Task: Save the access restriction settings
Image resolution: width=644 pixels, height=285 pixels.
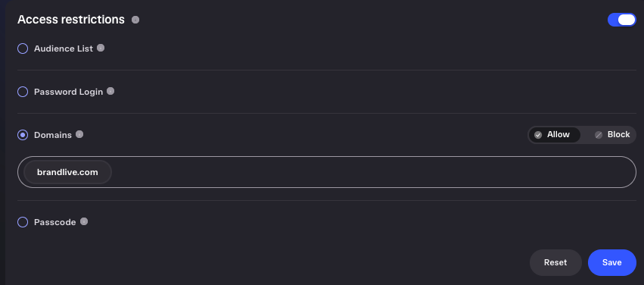Action: click(x=612, y=262)
